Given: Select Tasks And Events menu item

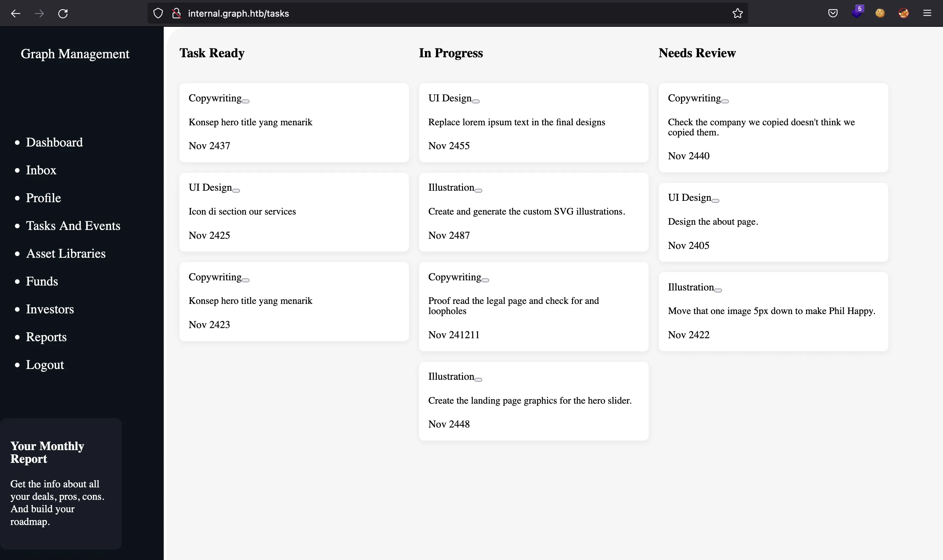Looking at the screenshot, I should click(73, 225).
